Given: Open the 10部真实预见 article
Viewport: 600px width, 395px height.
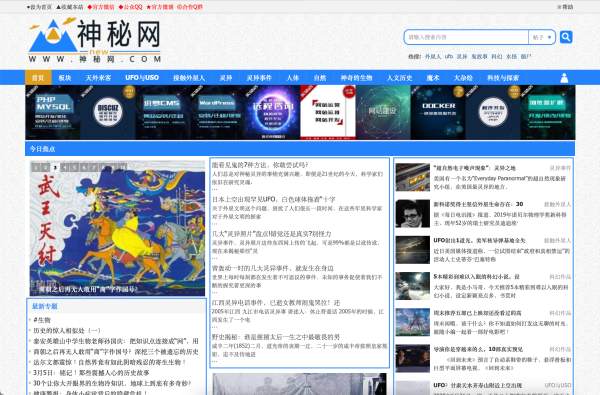Looking at the screenshot, I should [x=478, y=349].
